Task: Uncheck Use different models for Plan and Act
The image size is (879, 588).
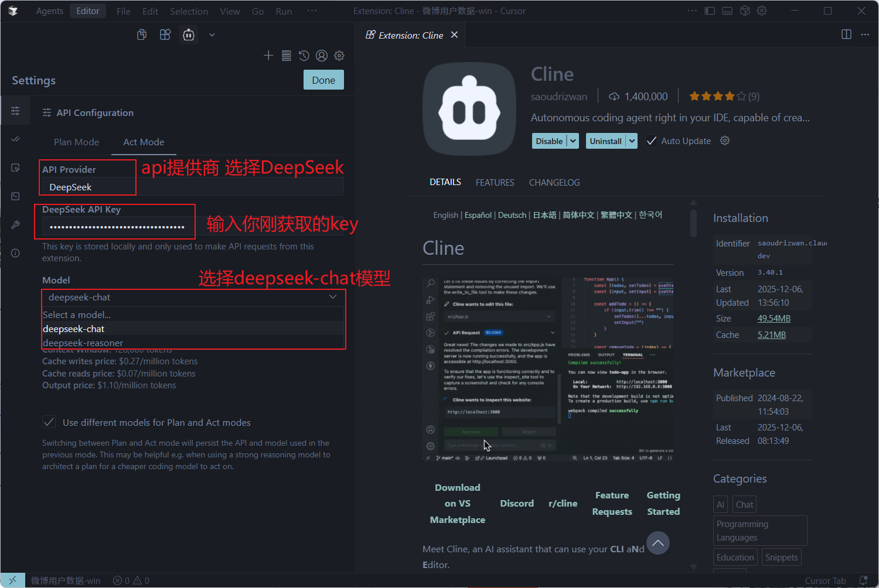Action: point(49,422)
